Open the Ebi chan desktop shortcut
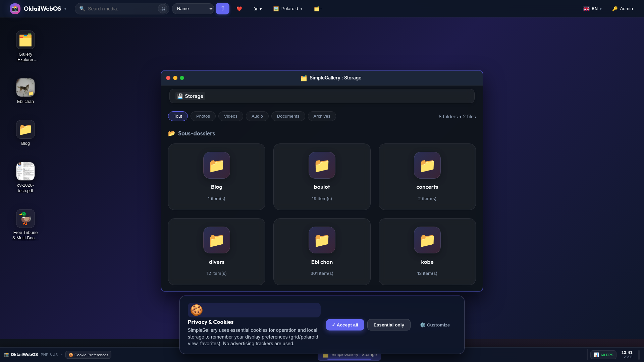This screenshot has height=362, width=644. click(x=25, y=87)
